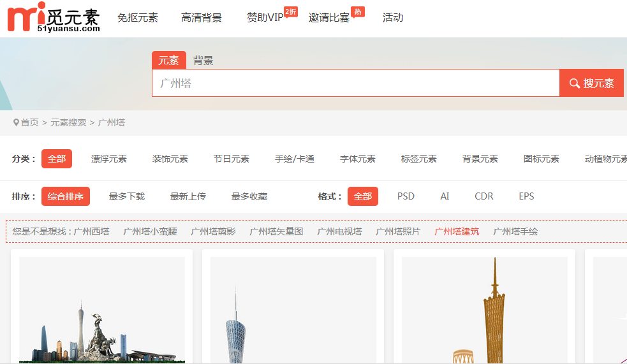This screenshot has height=364, width=627.
Task: Click the 搜元素 search button
Action: coord(591,83)
